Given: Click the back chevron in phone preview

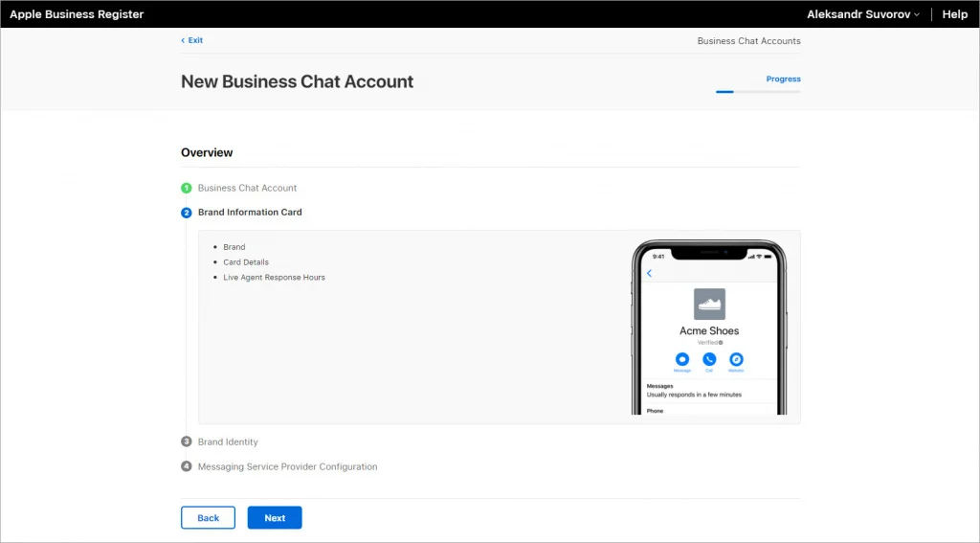Looking at the screenshot, I should click(650, 273).
